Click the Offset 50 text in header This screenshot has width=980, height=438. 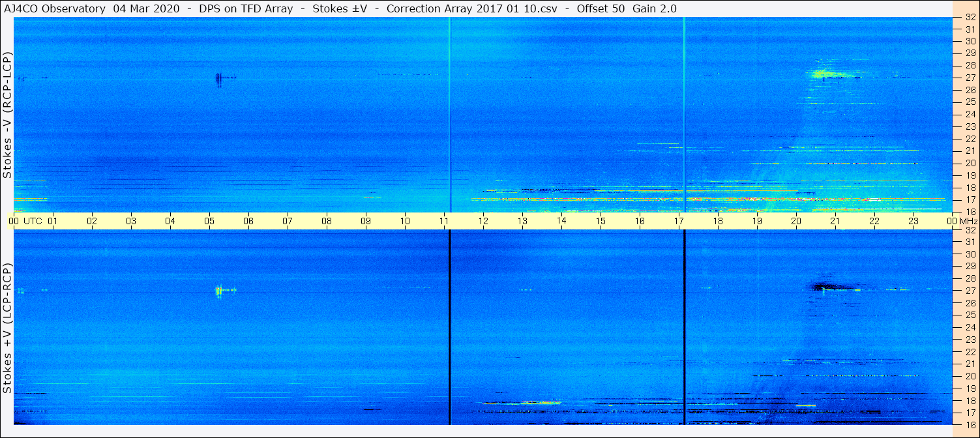click(x=601, y=8)
